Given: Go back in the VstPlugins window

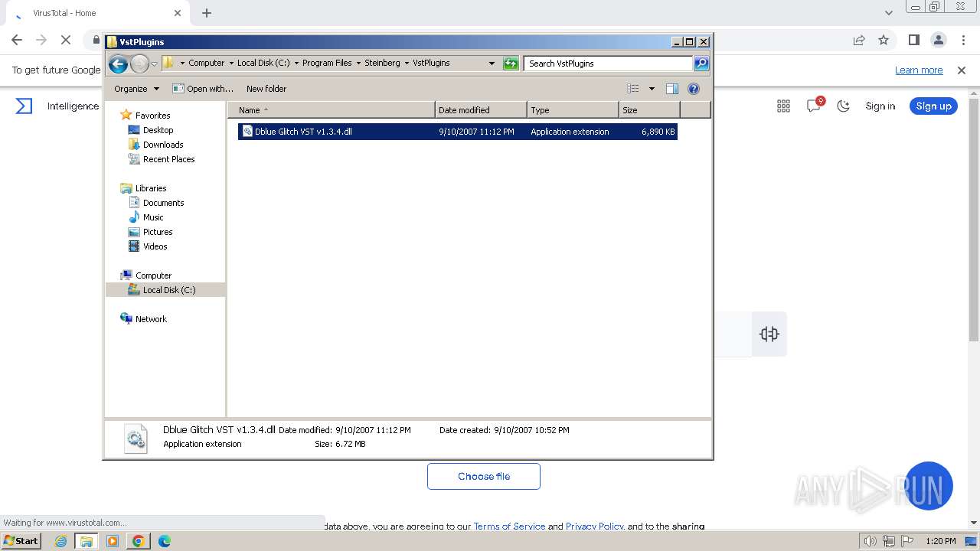Looking at the screenshot, I should coord(118,64).
